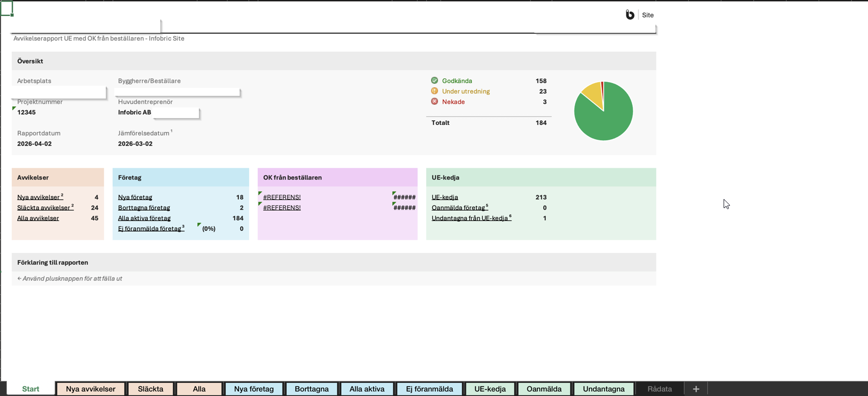Click the Infobric Site logo icon
Screen dimensions: 868x396
click(629, 15)
